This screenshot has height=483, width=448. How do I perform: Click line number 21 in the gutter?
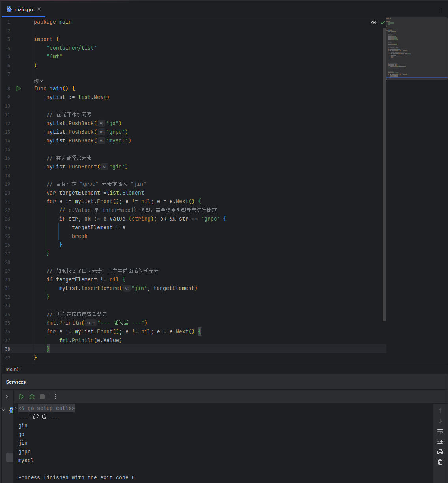[8, 201]
